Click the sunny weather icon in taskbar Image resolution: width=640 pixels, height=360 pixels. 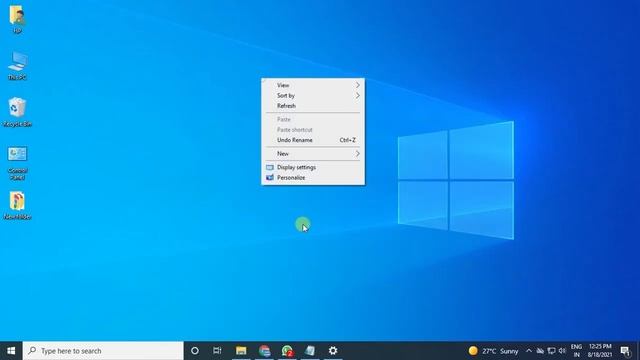tap(473, 351)
